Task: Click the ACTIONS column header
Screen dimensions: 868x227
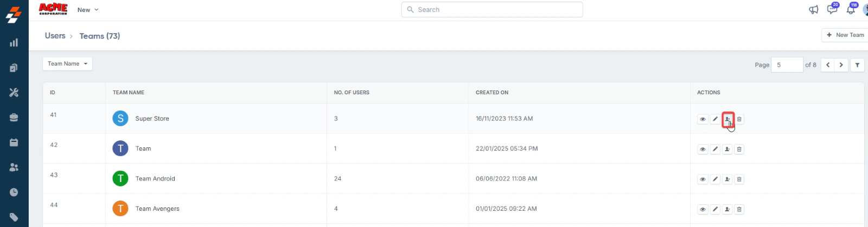Action: 709,93
